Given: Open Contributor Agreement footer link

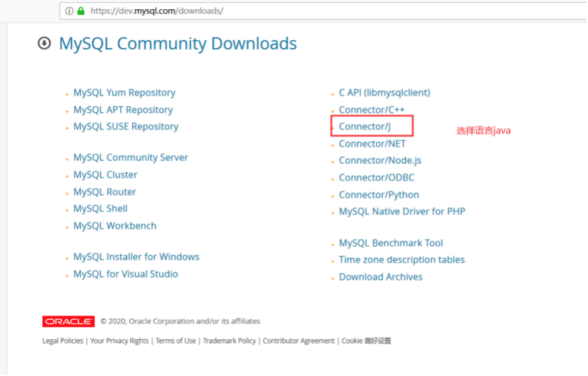Looking at the screenshot, I should point(298,341).
